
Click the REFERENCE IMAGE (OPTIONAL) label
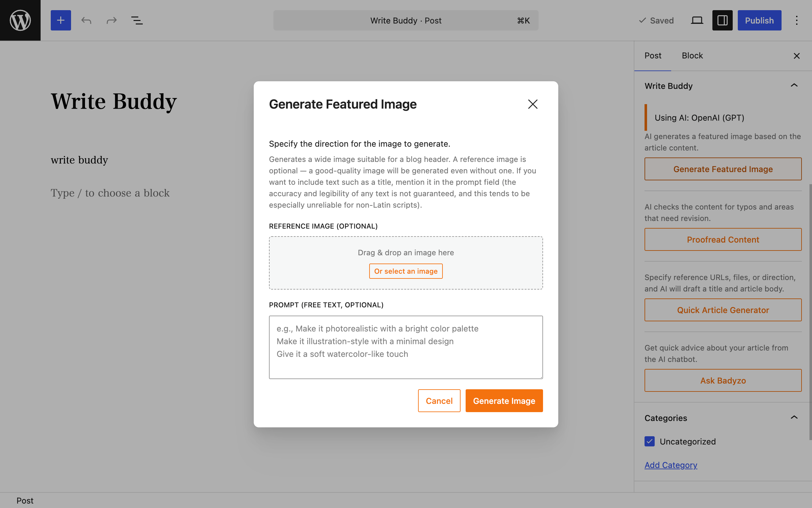(x=323, y=226)
